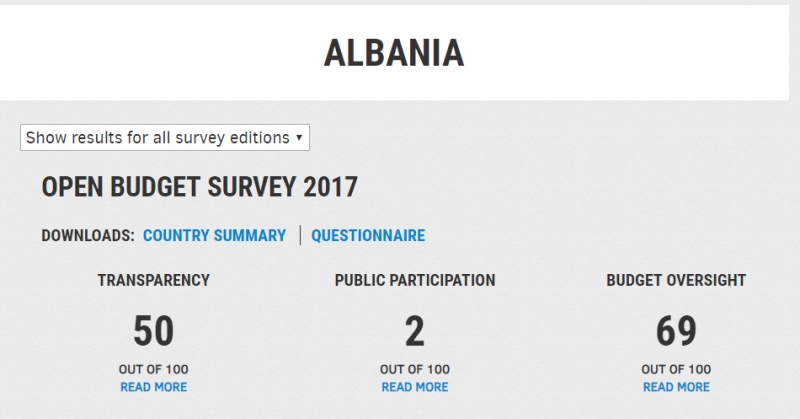Click the ALBANIA page title
Viewport: 800px width, 419px height.
click(394, 53)
